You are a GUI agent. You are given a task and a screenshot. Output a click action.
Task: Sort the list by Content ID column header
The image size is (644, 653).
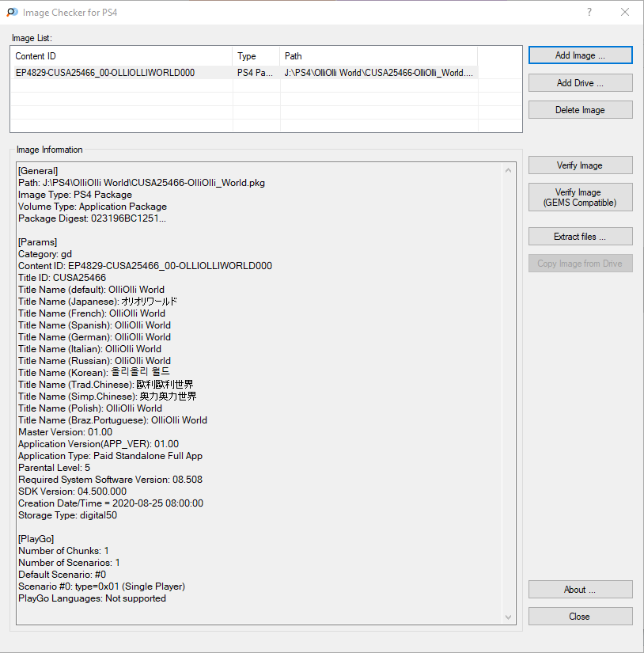(x=121, y=56)
